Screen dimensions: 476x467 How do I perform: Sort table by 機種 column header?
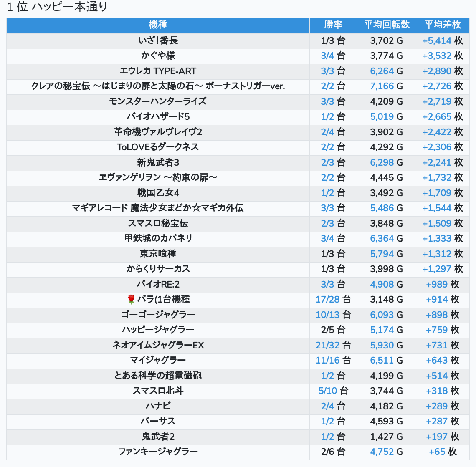(x=158, y=25)
